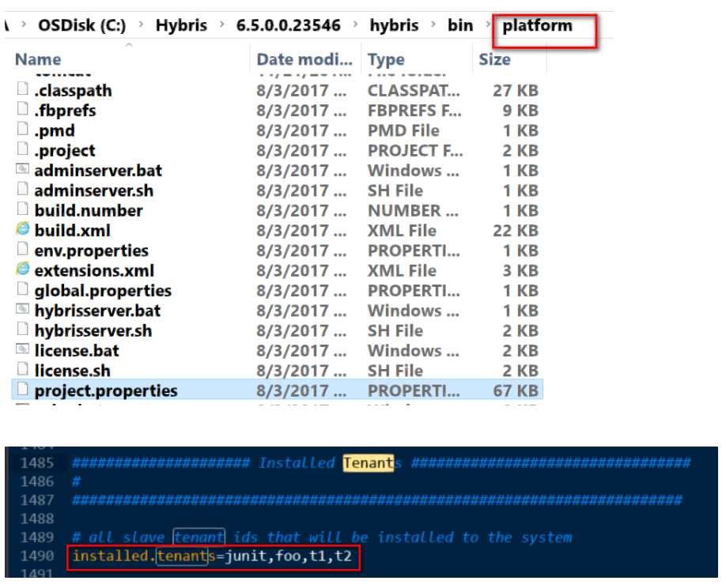
Task: Click the 67 KB size of project.properties
Action: pos(516,391)
